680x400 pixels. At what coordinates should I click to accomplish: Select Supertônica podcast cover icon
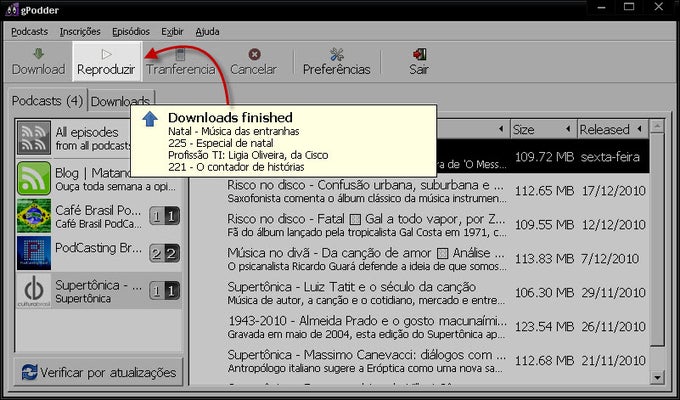pos(34,290)
